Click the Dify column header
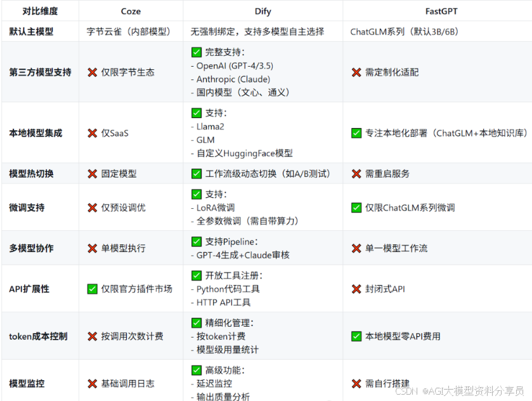The image size is (532, 401). (x=263, y=11)
